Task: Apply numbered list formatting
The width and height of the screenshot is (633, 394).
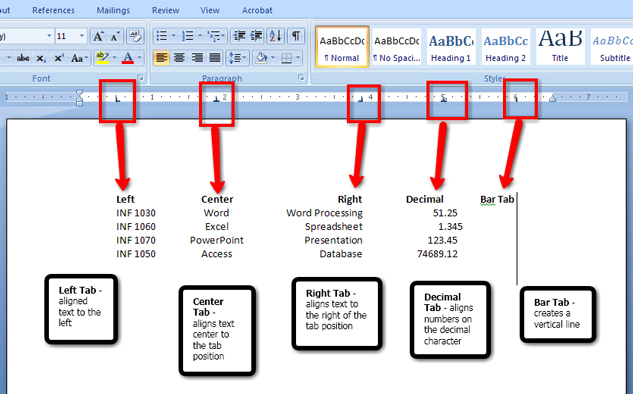Action: [x=188, y=36]
